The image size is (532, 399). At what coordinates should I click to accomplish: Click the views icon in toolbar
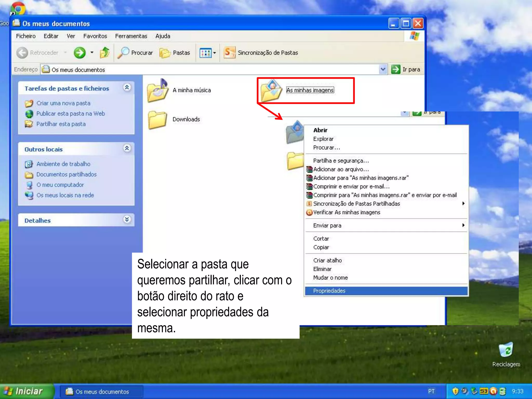tap(205, 53)
